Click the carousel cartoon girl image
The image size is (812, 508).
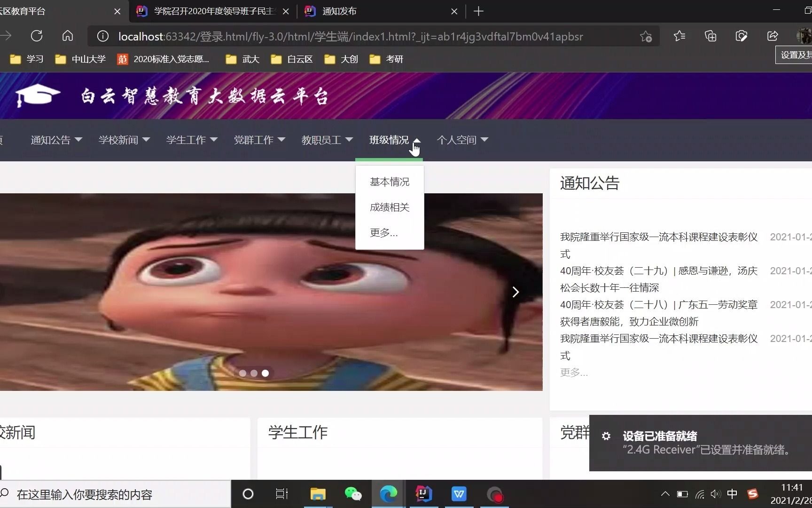point(271,292)
